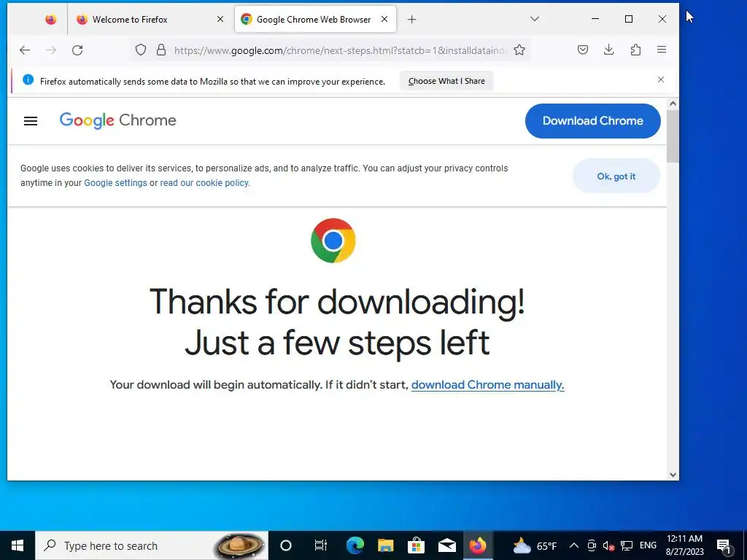This screenshot has width=747, height=560.
Task: Go back to the previous page
Action: (x=25, y=50)
